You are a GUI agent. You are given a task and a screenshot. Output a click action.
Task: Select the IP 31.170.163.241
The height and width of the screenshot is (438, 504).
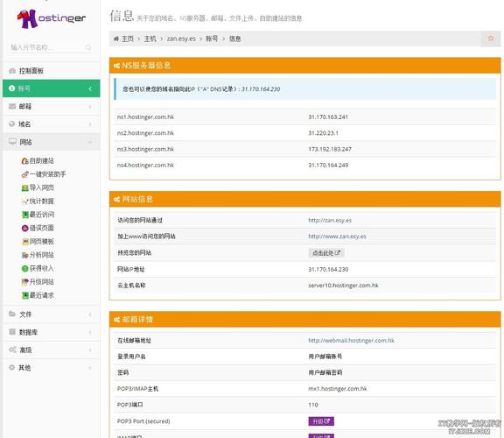pyautogui.click(x=328, y=117)
